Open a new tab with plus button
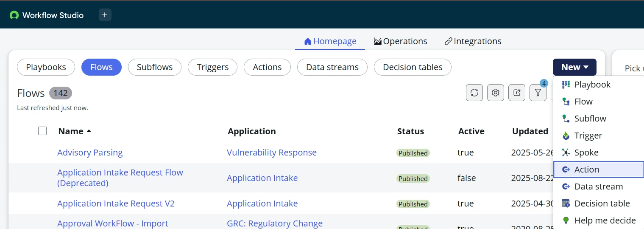 (105, 15)
